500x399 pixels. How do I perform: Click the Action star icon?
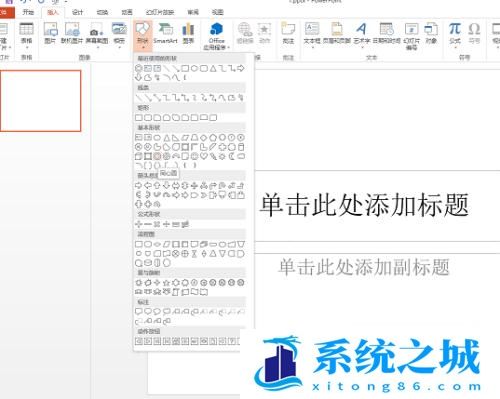pyautogui.click(x=264, y=29)
